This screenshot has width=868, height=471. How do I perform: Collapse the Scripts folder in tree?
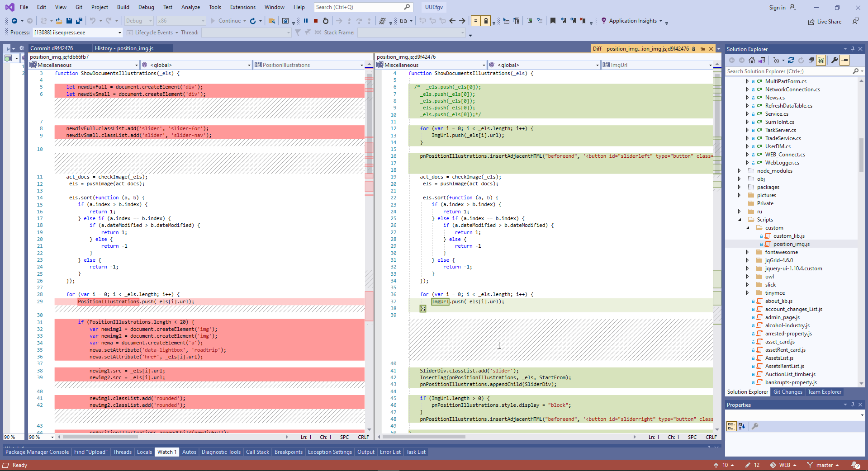740,220
